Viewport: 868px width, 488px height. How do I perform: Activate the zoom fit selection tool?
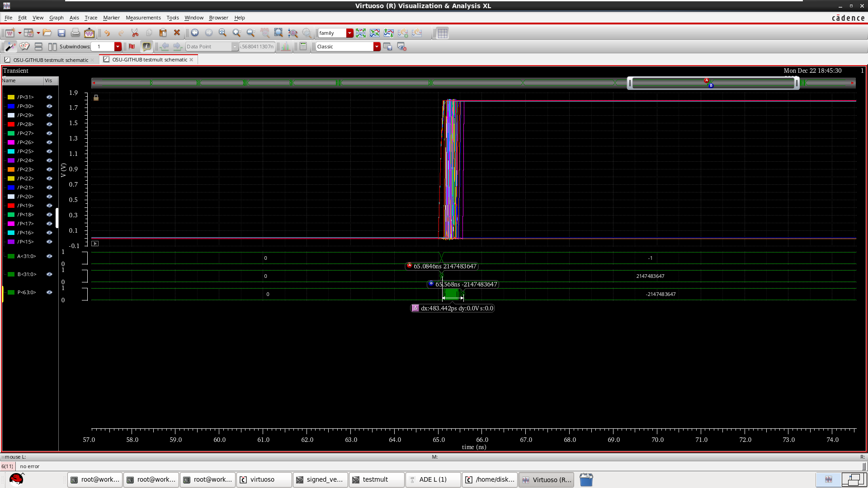(278, 33)
